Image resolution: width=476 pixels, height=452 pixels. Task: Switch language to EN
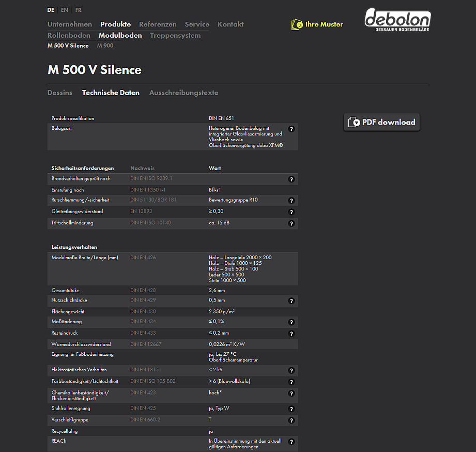click(x=65, y=10)
